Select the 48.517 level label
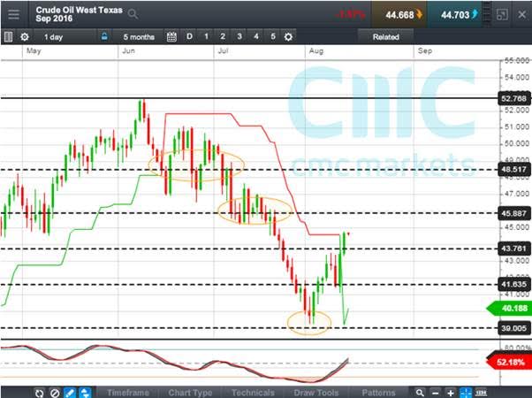This screenshot has width=532, height=398. click(513, 169)
